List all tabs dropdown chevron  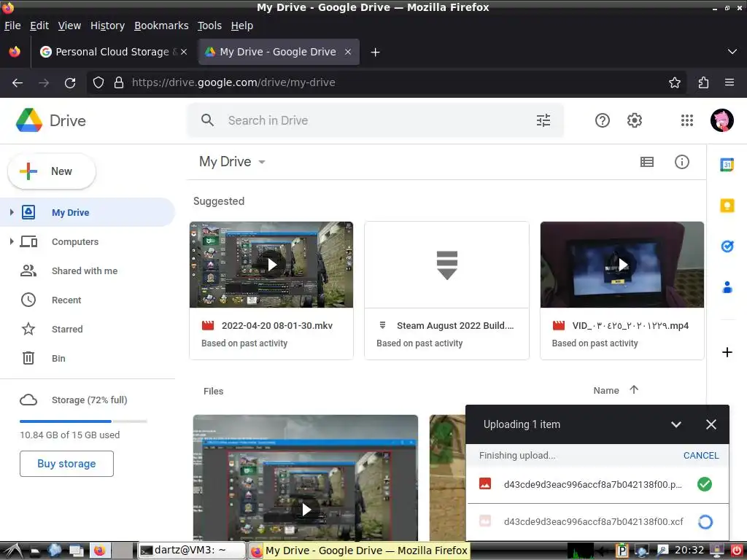[x=732, y=52]
